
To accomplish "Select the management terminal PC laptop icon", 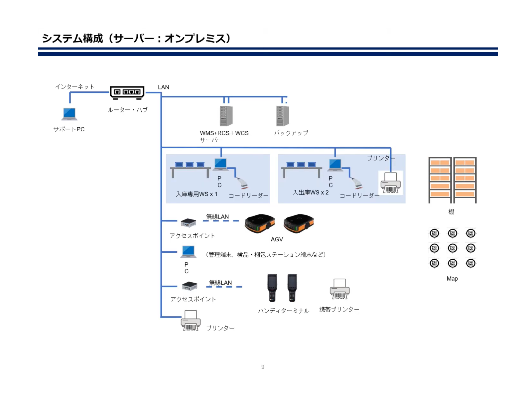I will tap(188, 252).
